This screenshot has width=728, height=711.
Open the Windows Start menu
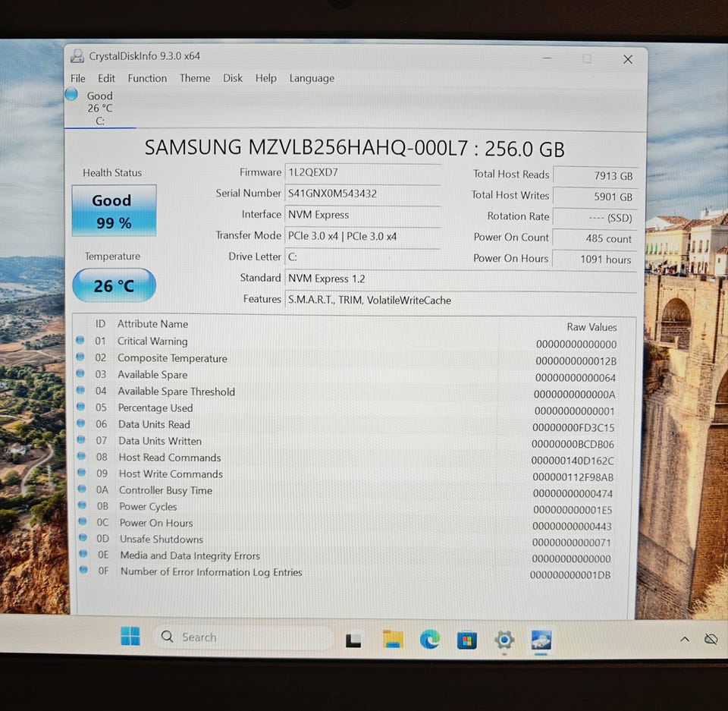(130, 636)
